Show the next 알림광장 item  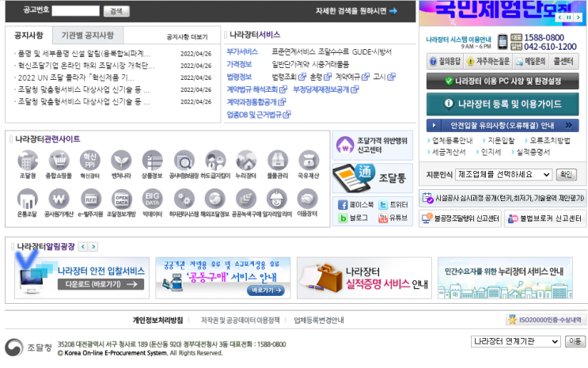click(93, 247)
